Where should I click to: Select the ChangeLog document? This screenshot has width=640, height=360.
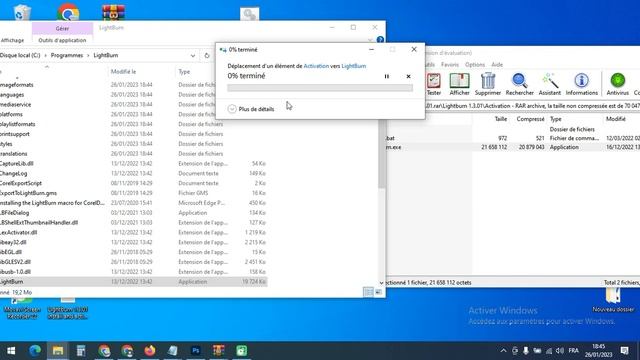pos(133,173)
